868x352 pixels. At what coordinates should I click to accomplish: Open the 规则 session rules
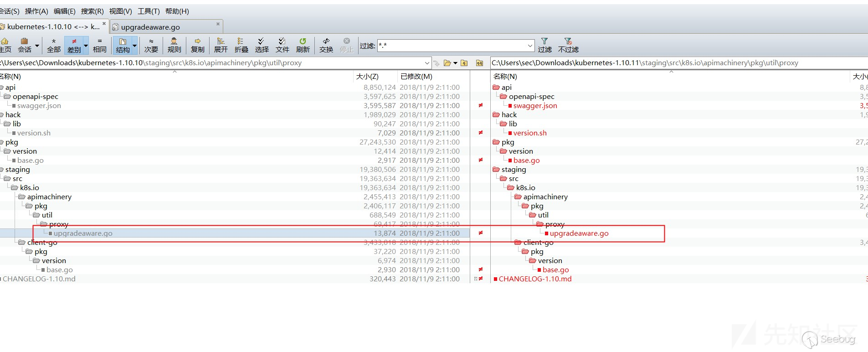coord(174,45)
